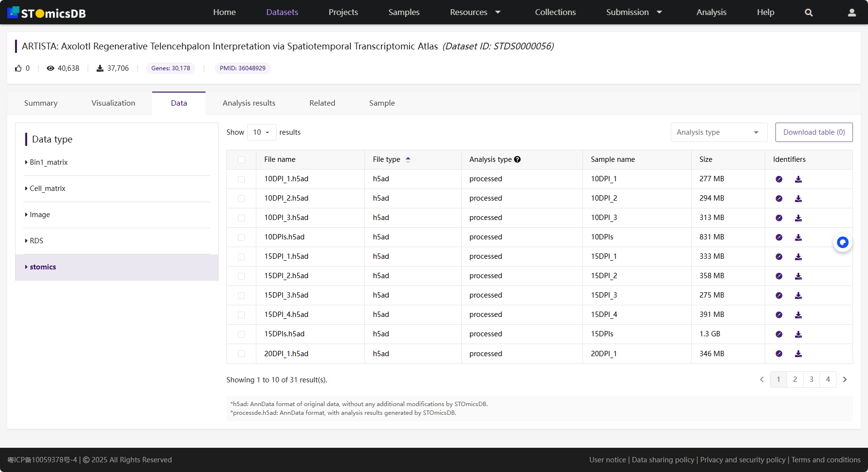Click the thumbs-up like icon
Viewport: 868px width, 472px height.
(x=18, y=68)
